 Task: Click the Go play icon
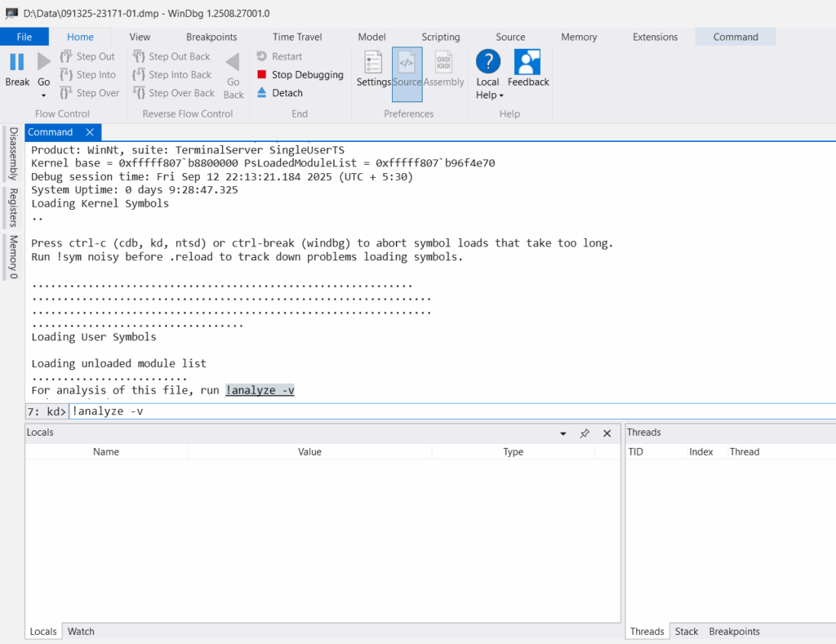tap(43, 62)
